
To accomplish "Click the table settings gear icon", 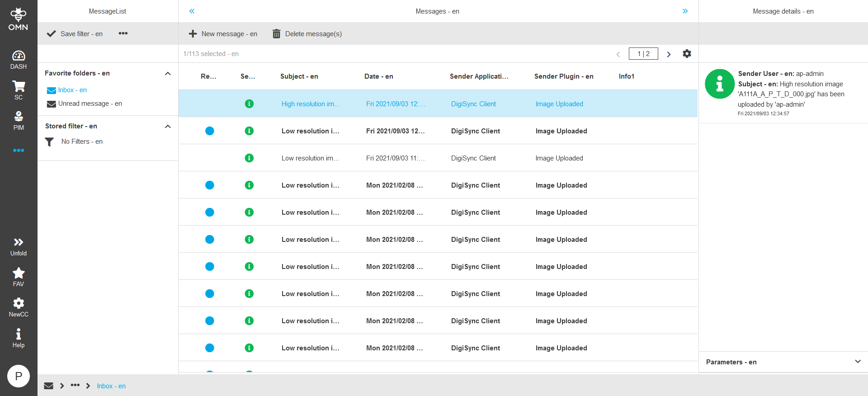I will [687, 54].
